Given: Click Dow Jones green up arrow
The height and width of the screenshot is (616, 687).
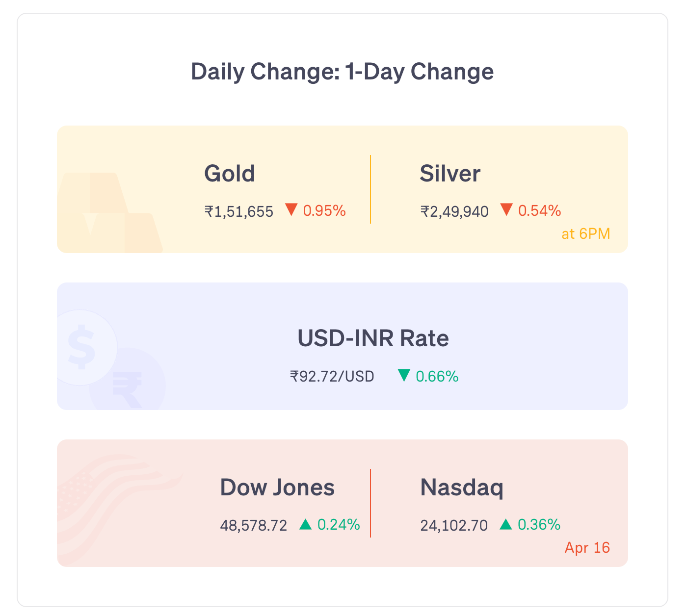Looking at the screenshot, I should (305, 525).
